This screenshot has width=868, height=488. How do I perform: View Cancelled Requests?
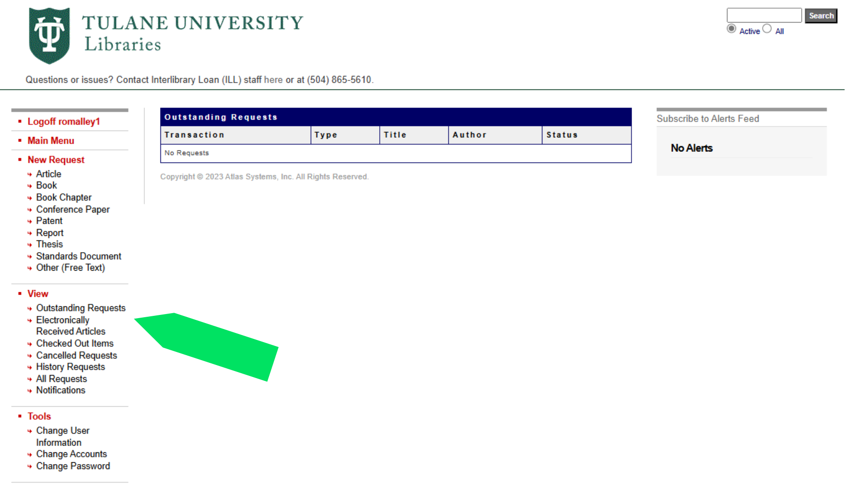[x=76, y=355]
